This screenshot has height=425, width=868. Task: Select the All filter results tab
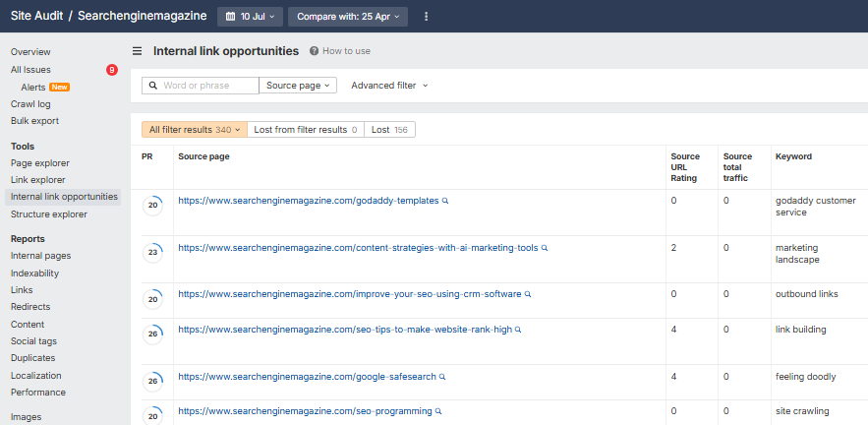(x=194, y=130)
